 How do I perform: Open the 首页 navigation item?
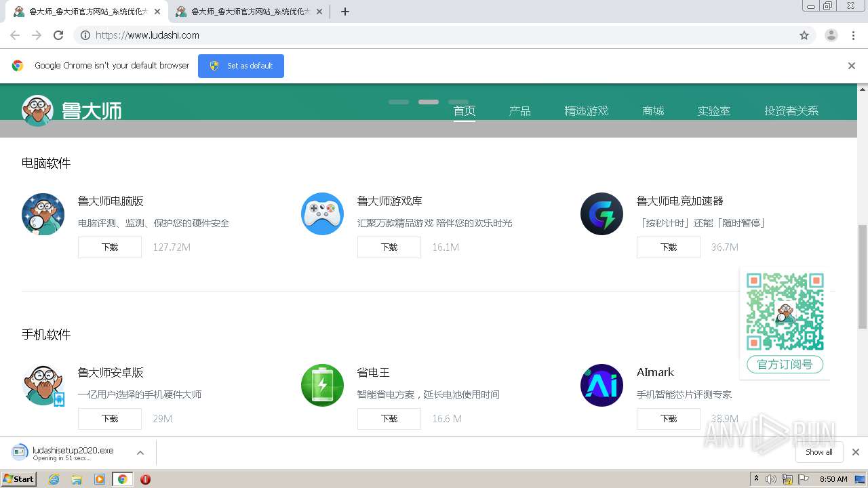[465, 110]
